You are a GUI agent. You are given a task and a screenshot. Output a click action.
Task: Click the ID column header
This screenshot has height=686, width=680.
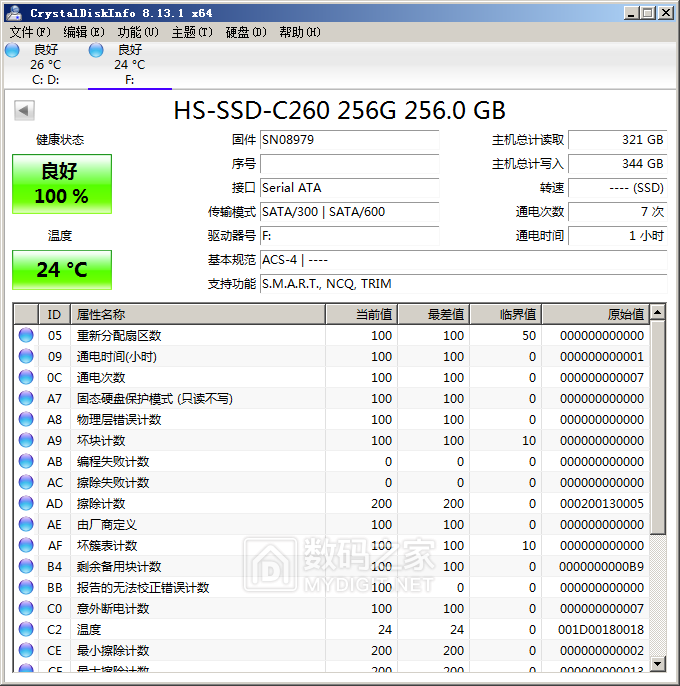coord(54,315)
